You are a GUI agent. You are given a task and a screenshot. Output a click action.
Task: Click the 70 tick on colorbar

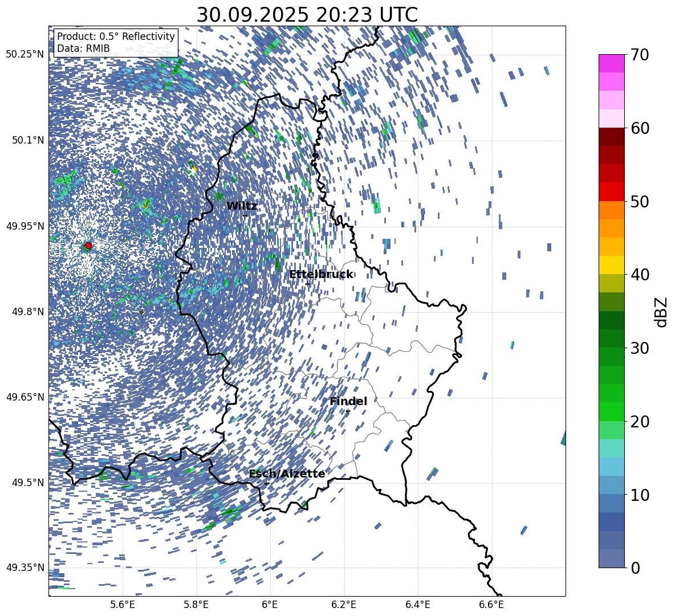click(x=641, y=55)
